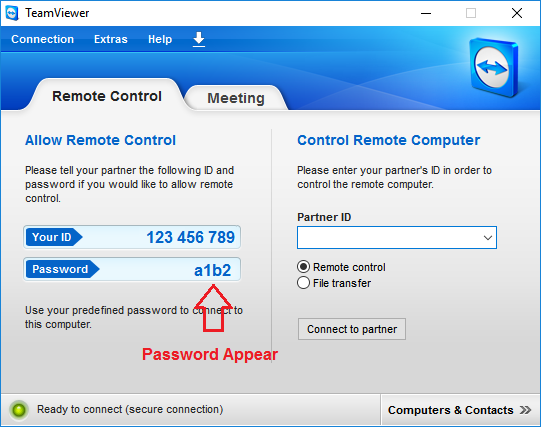Click the TeamViewer logo in title bar
Screen dimensions: 541x427
coord(12,13)
